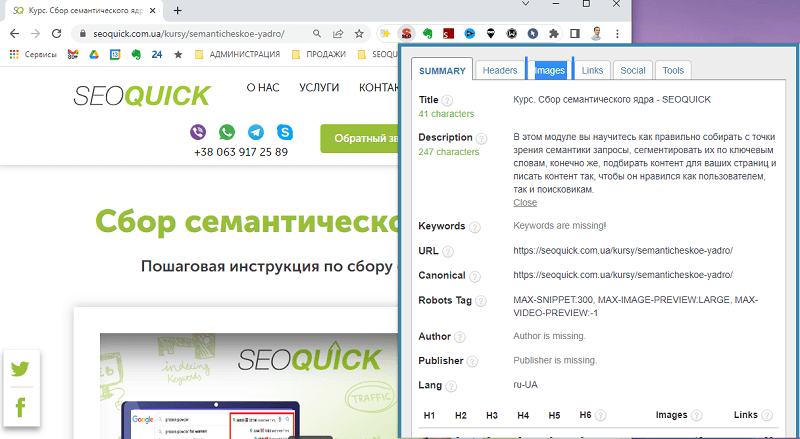Open the Chrome three-dot menu

click(617, 34)
